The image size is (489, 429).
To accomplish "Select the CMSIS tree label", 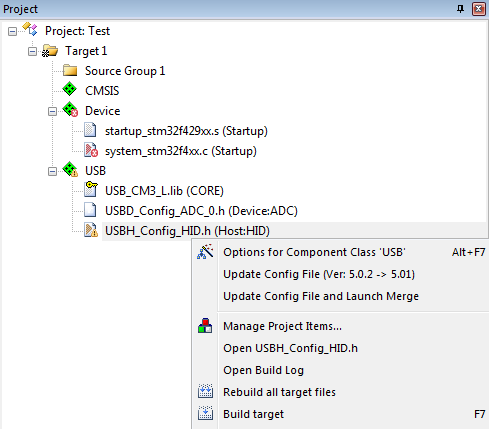I will [102, 91].
